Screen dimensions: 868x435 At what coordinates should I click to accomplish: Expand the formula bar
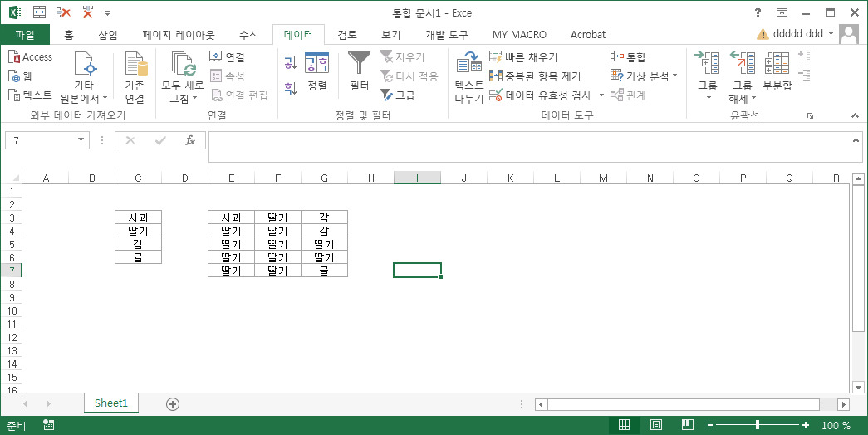click(x=856, y=140)
